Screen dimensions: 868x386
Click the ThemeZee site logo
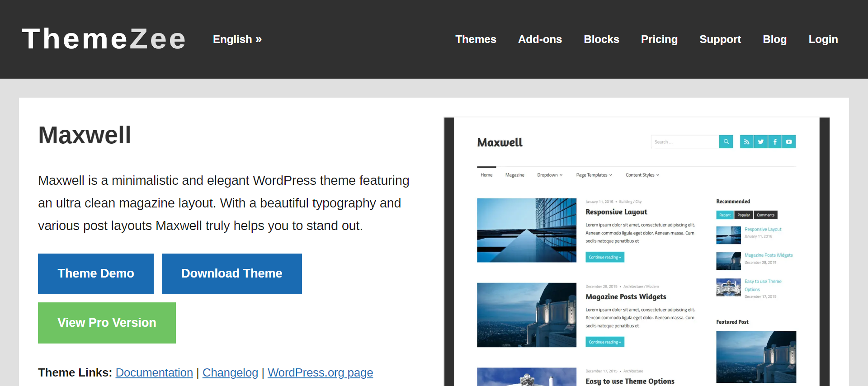(x=104, y=39)
